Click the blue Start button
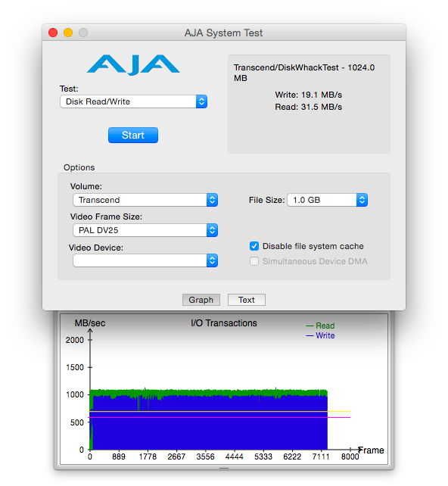448x486 pixels. tap(133, 136)
